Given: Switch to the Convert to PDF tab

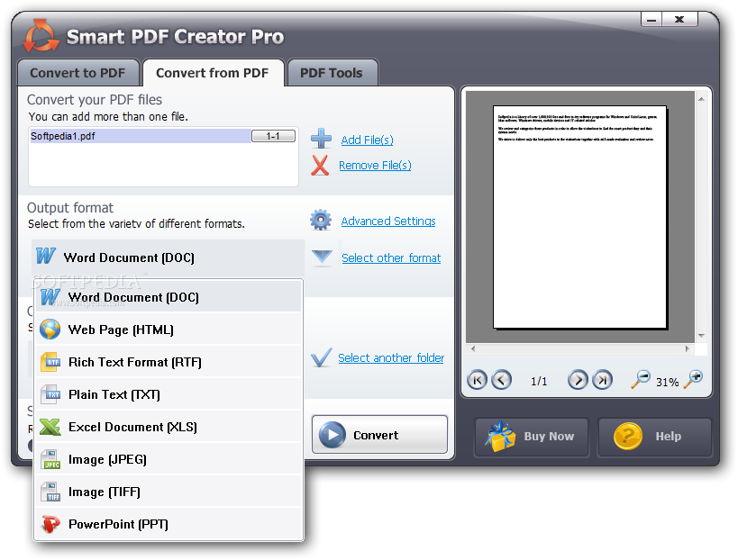Looking at the screenshot, I should pos(77,73).
